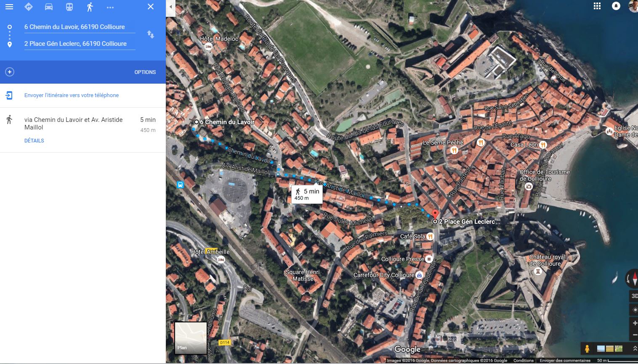638x364 pixels.
Task: Select route via Chemin du Lavoir et Av. Aristide Maillol
Action: (82, 130)
